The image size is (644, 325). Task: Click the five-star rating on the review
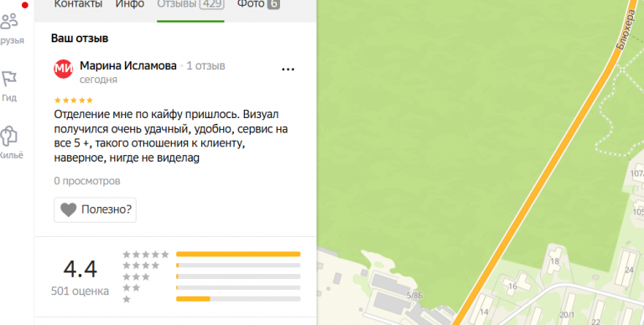(x=74, y=101)
